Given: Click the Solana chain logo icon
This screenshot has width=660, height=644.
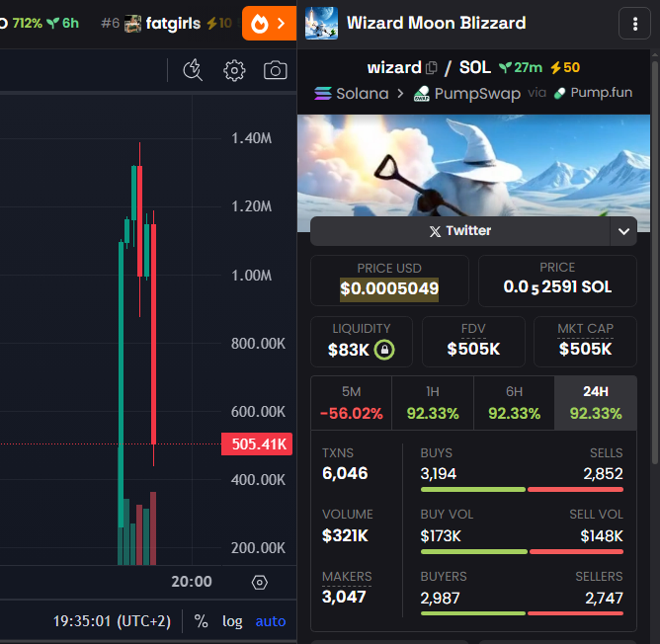Looking at the screenshot, I should [x=323, y=93].
